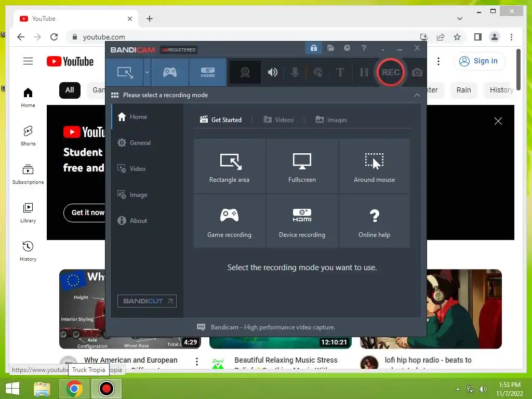
Task: Click Get it now promo button
Action: point(85,212)
